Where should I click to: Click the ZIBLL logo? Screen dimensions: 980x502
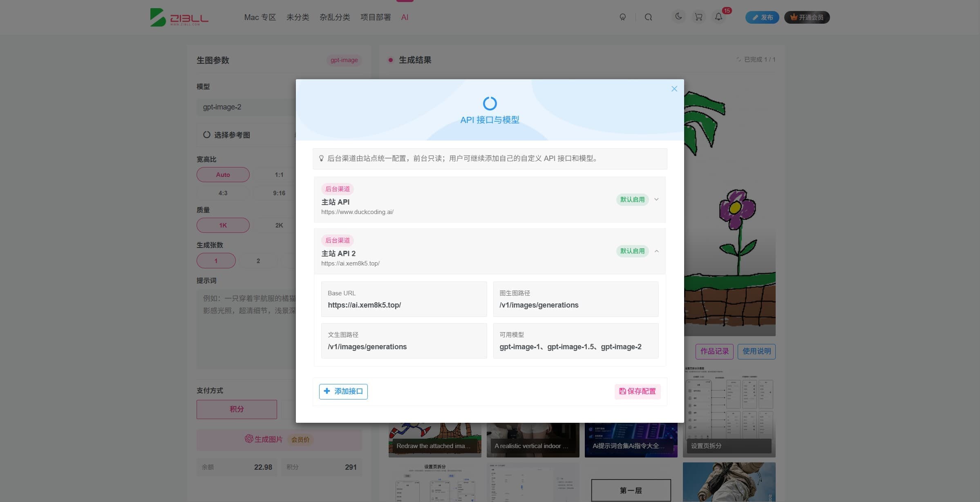click(x=179, y=17)
